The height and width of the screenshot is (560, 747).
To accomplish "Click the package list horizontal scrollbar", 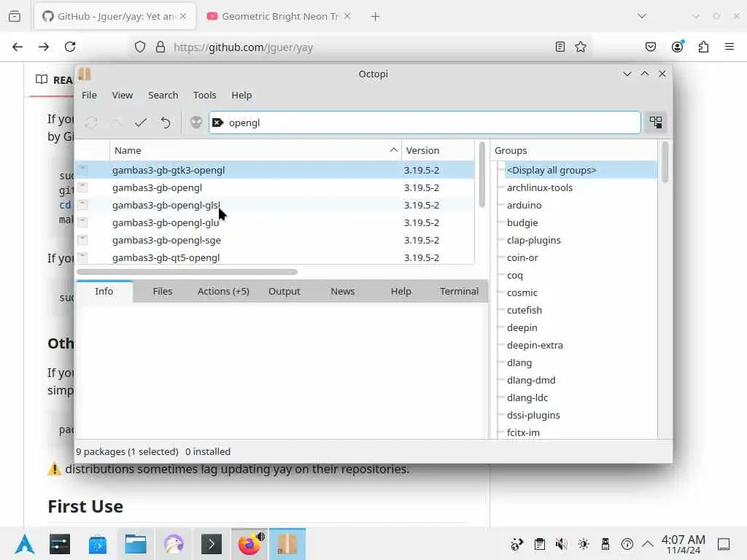I will (x=187, y=272).
